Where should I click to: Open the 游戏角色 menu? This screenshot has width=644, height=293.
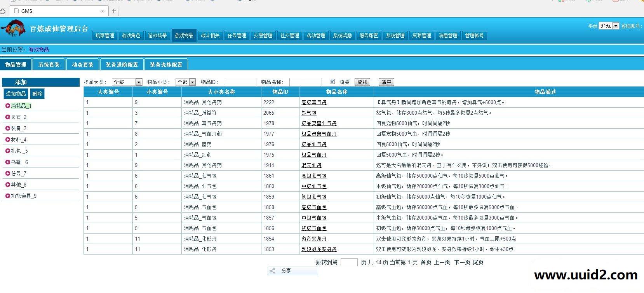click(131, 35)
